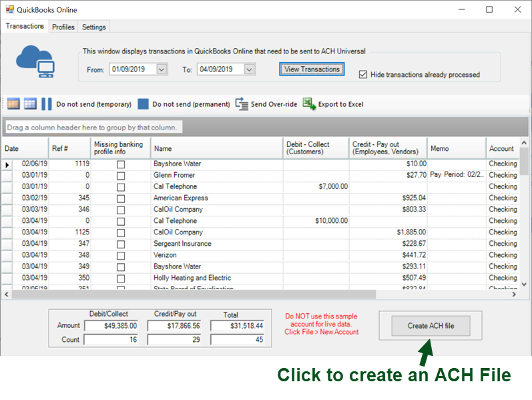Switch to the Transactions tab
Viewport: 532px width, 400px height.
tap(25, 26)
